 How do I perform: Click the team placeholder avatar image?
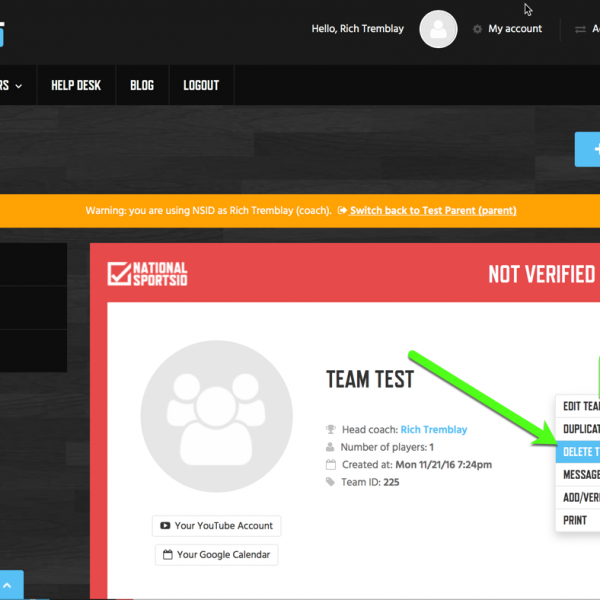click(217, 416)
